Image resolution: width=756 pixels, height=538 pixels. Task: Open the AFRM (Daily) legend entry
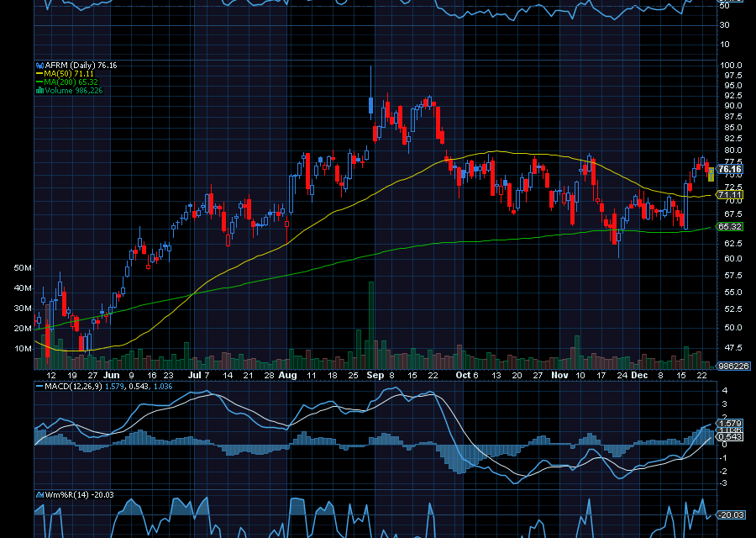(x=76, y=64)
